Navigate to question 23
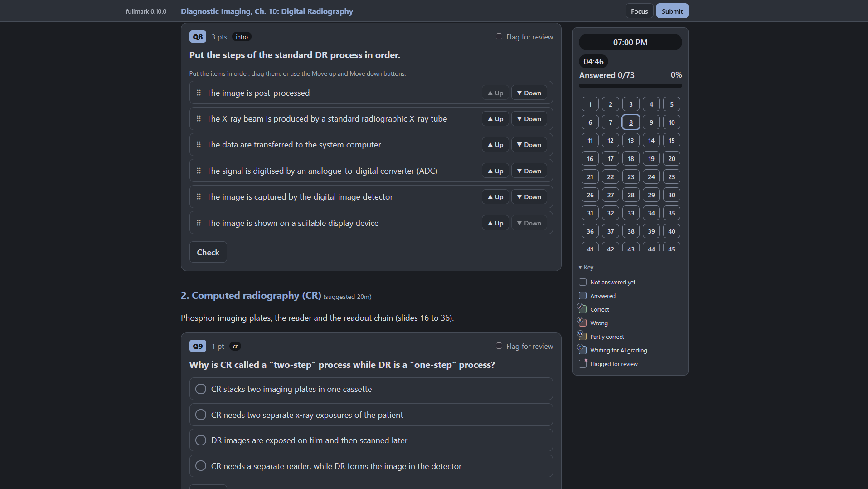 click(630, 176)
